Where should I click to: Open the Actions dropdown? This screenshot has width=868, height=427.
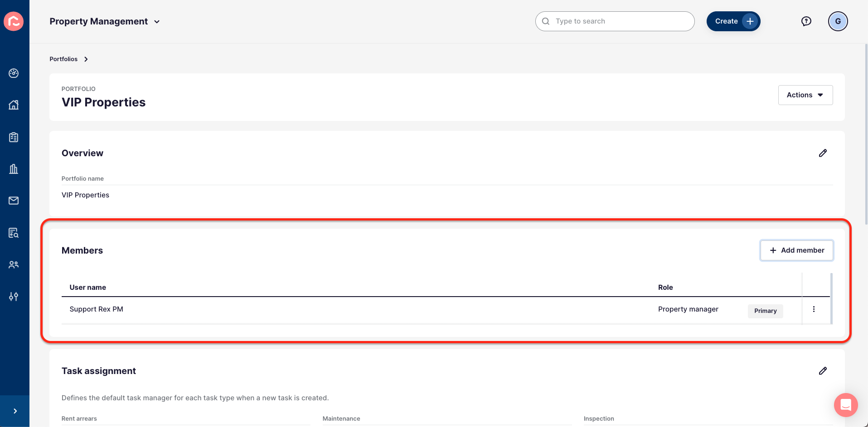(805, 95)
